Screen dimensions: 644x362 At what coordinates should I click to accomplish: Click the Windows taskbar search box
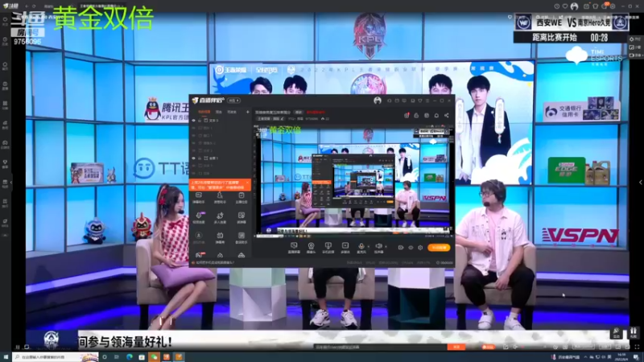point(56,357)
